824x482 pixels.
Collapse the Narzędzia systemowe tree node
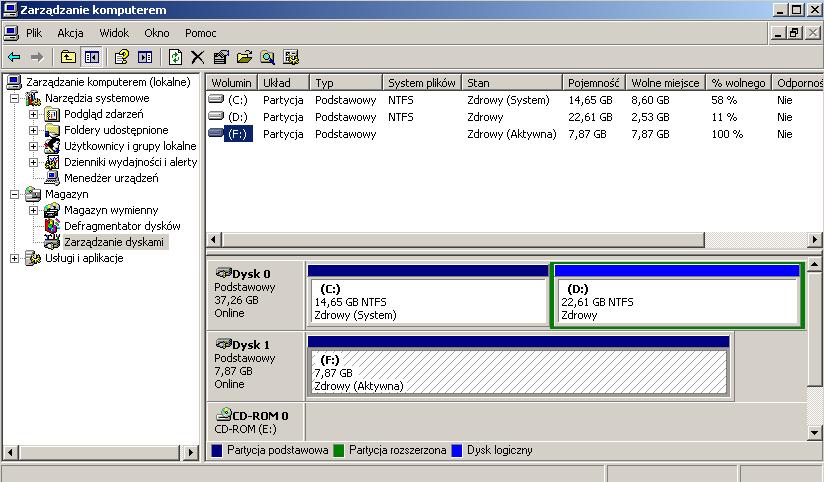15,98
